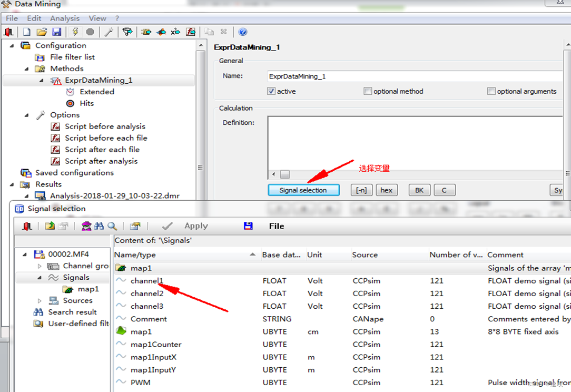Click the C button
This screenshot has width=571, height=392.
[x=444, y=190]
